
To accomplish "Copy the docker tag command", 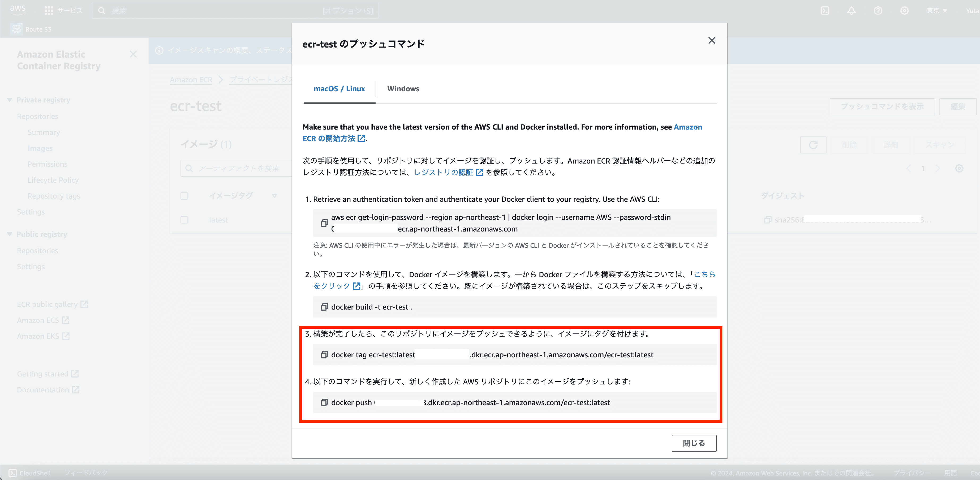I will 324,355.
